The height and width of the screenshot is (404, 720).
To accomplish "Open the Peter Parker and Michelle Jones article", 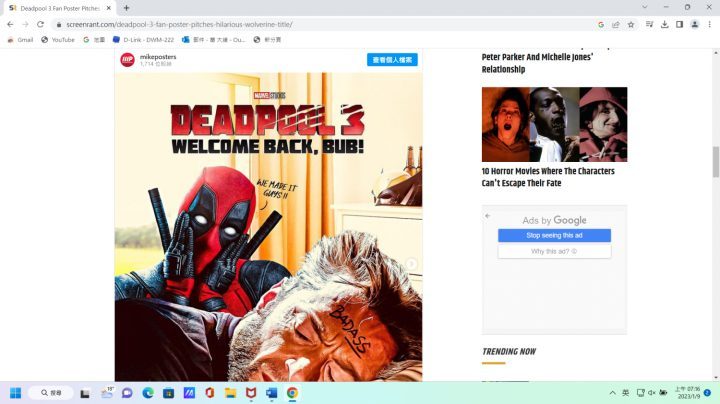I will [x=537, y=63].
